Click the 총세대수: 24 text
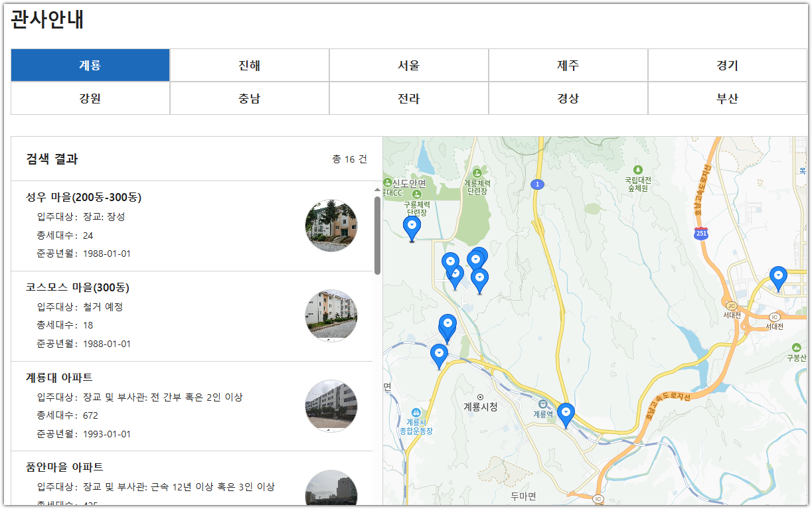The height and width of the screenshot is (509, 812). pyautogui.click(x=65, y=235)
